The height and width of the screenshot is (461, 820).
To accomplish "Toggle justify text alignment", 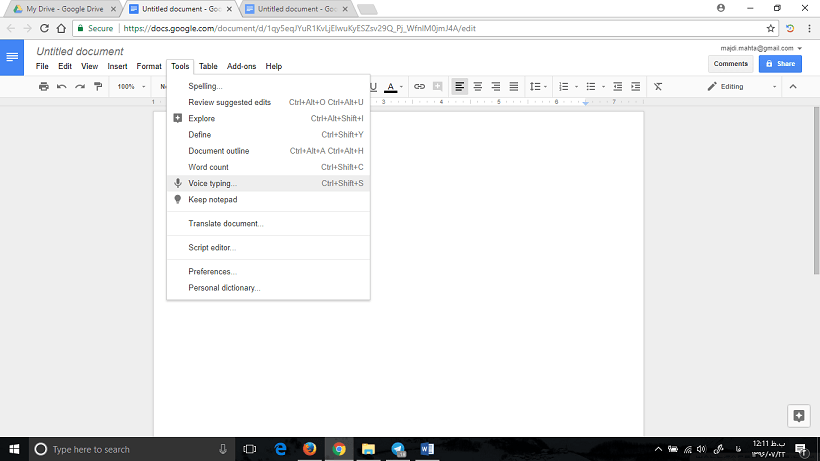I will point(513,87).
